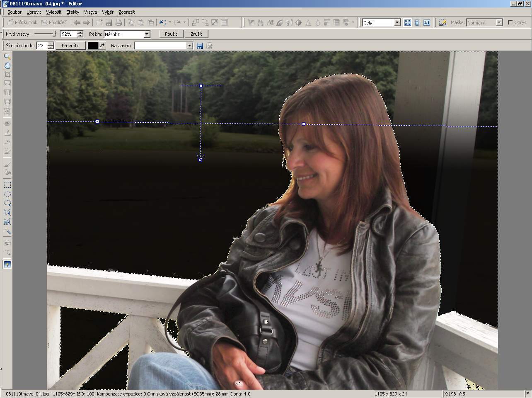Expand the Nastavení presets dropdown

190,46
